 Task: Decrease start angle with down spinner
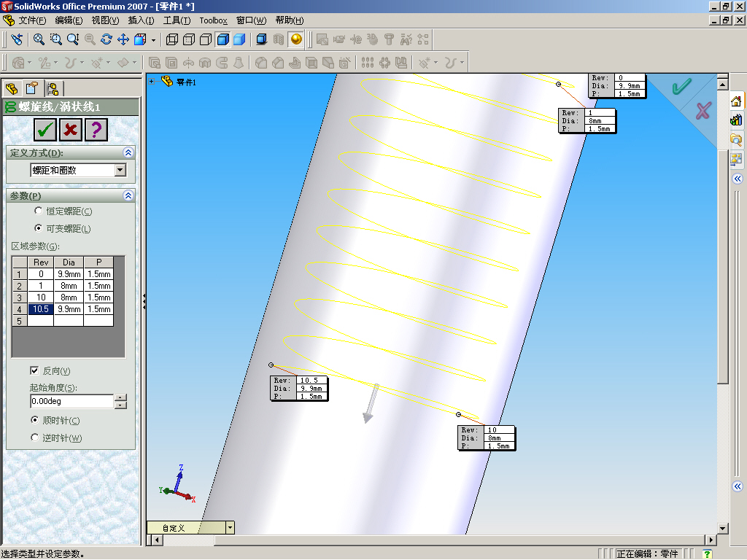point(121,405)
